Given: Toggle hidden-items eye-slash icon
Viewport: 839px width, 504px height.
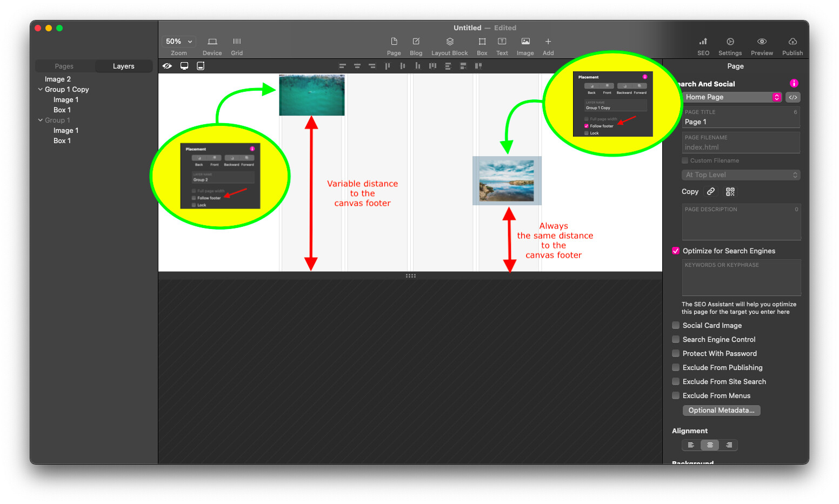Looking at the screenshot, I should click(167, 66).
